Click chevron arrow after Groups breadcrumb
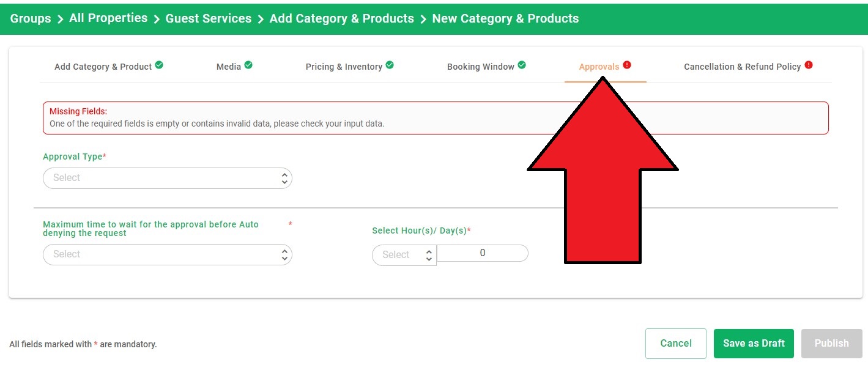Viewport: 868px width, 365px height. click(x=60, y=20)
